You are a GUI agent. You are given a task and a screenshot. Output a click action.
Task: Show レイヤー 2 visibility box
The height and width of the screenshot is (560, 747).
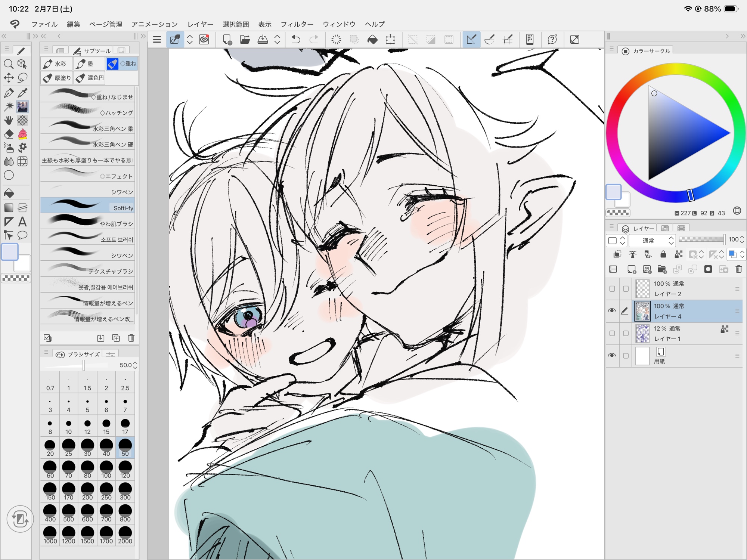point(612,289)
